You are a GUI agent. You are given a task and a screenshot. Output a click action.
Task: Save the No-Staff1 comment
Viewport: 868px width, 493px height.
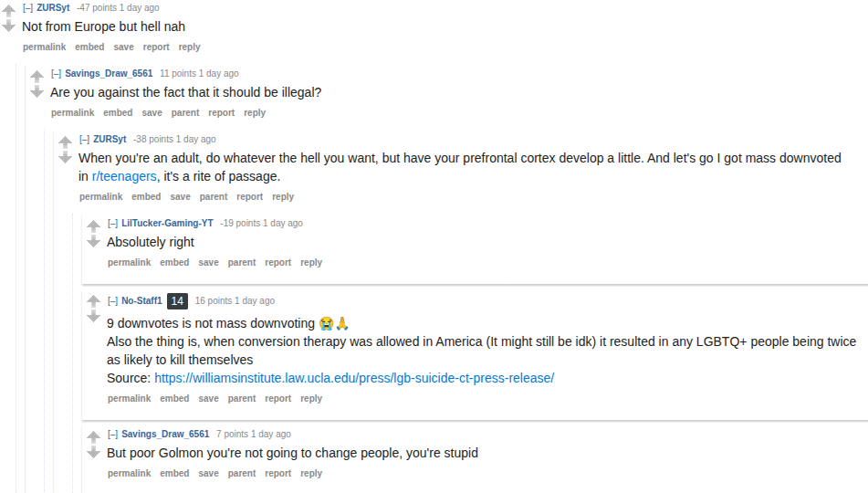(209, 398)
